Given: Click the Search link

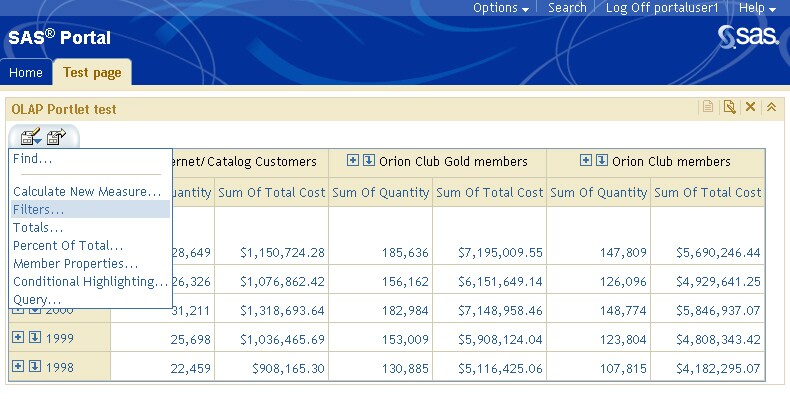Looking at the screenshot, I should pos(567,8).
